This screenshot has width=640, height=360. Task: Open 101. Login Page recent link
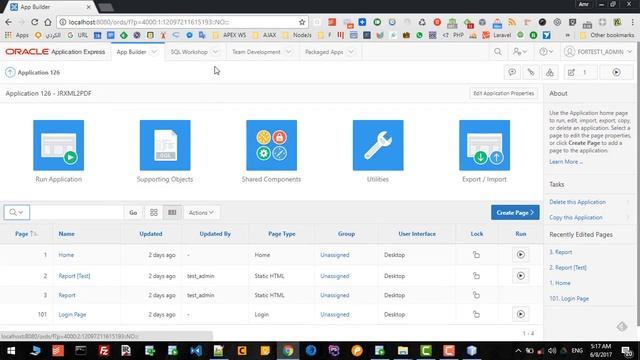point(569,298)
